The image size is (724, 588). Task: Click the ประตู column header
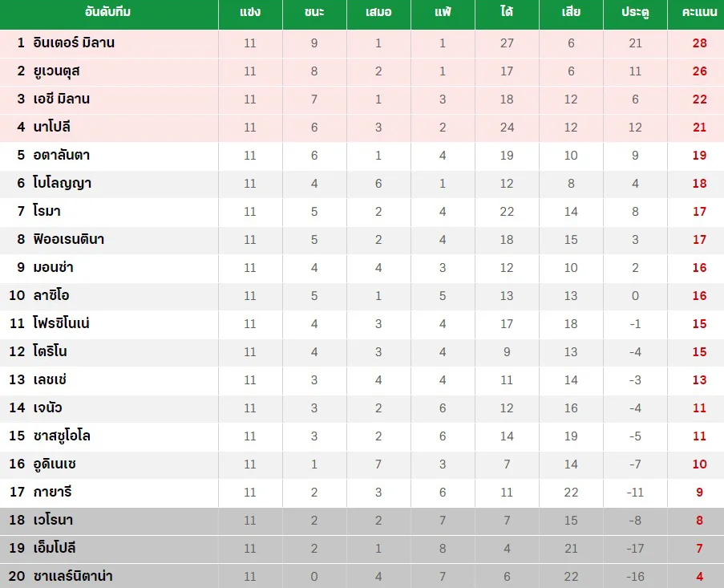(635, 13)
